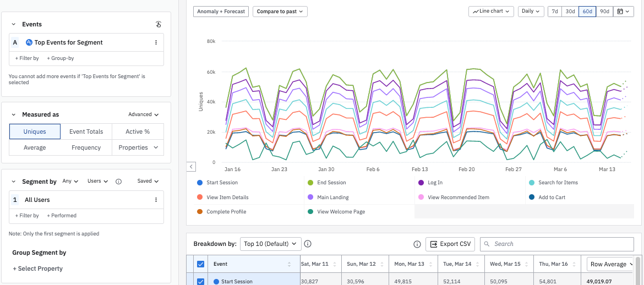
Task: Click the hand icon in the Events header
Action: 159,24
